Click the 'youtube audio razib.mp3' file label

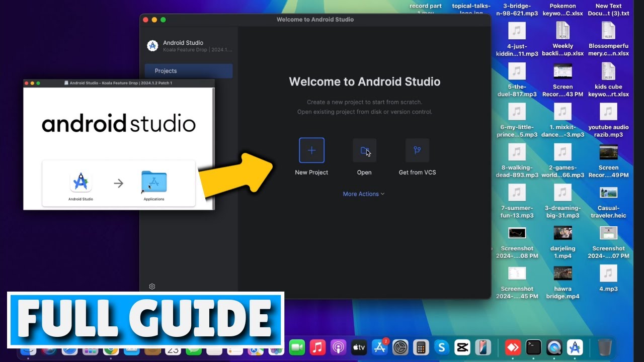tap(608, 131)
